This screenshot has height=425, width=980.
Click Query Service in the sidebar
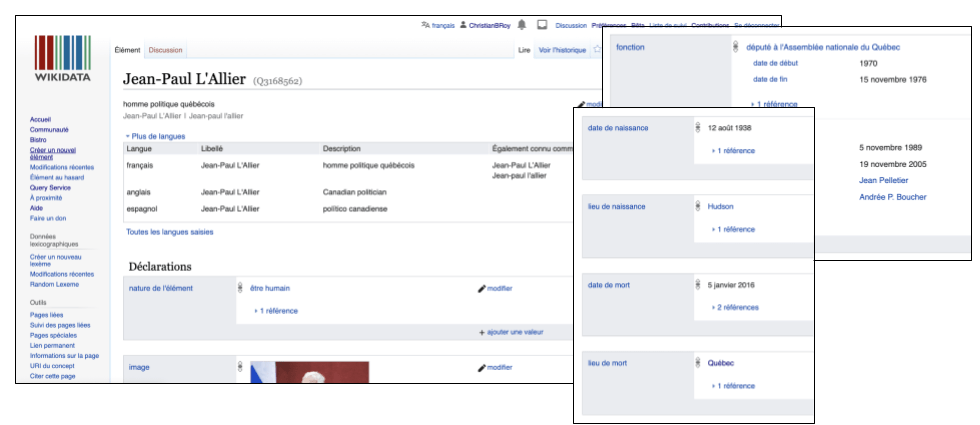[x=50, y=187]
